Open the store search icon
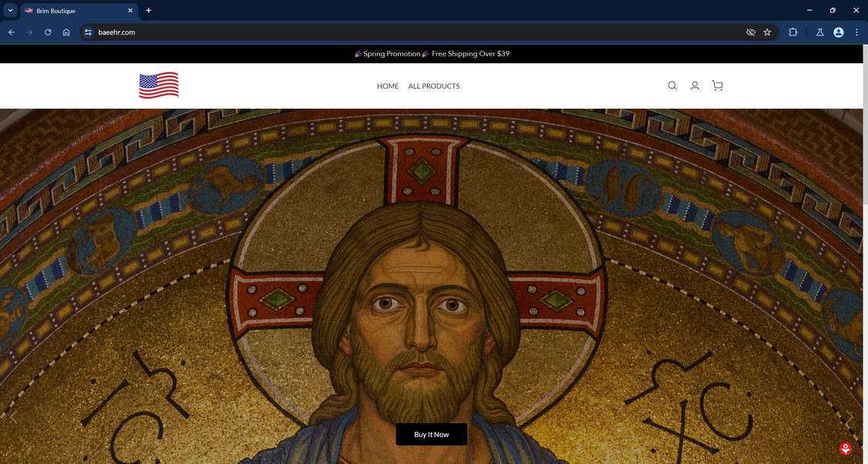The image size is (868, 464). pyautogui.click(x=672, y=86)
